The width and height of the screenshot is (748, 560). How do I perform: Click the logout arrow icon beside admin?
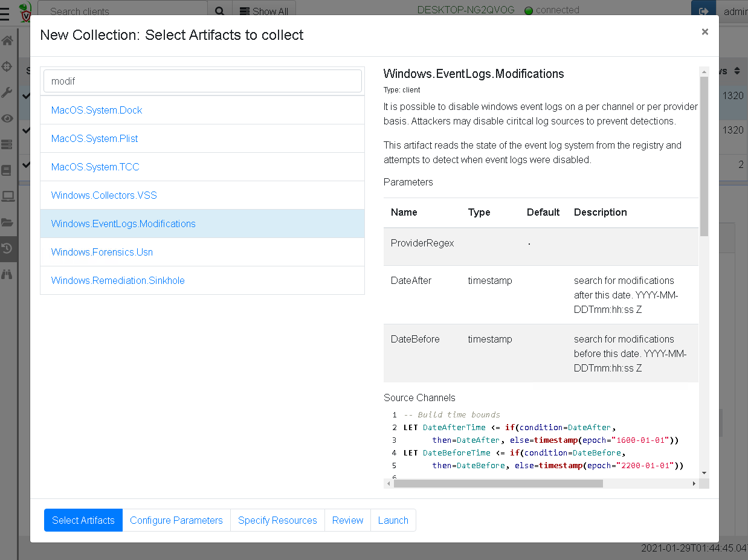[x=703, y=11]
